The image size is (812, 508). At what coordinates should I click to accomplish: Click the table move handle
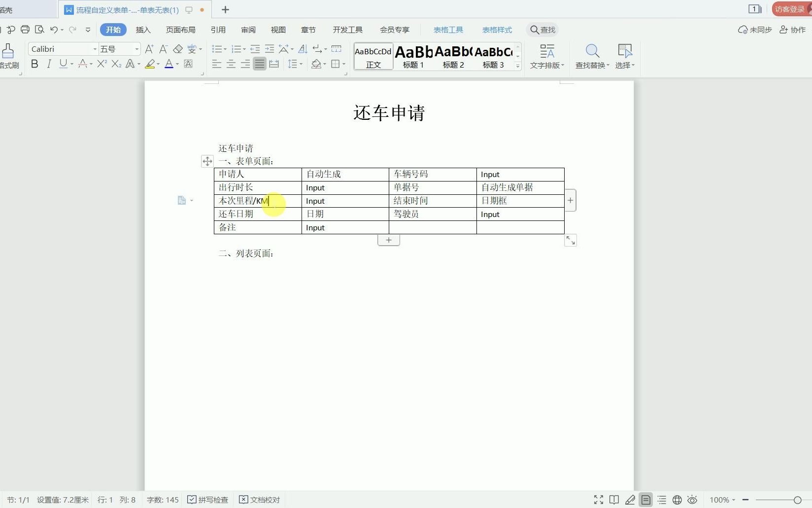pyautogui.click(x=207, y=161)
